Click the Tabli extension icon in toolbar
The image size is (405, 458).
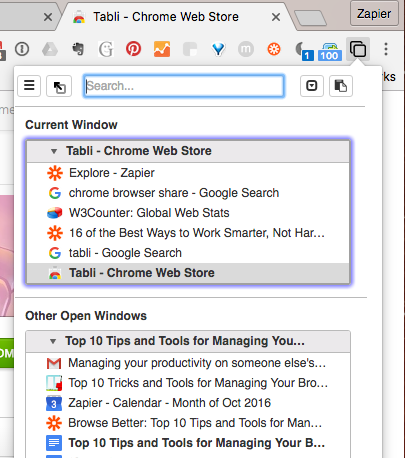(x=358, y=49)
